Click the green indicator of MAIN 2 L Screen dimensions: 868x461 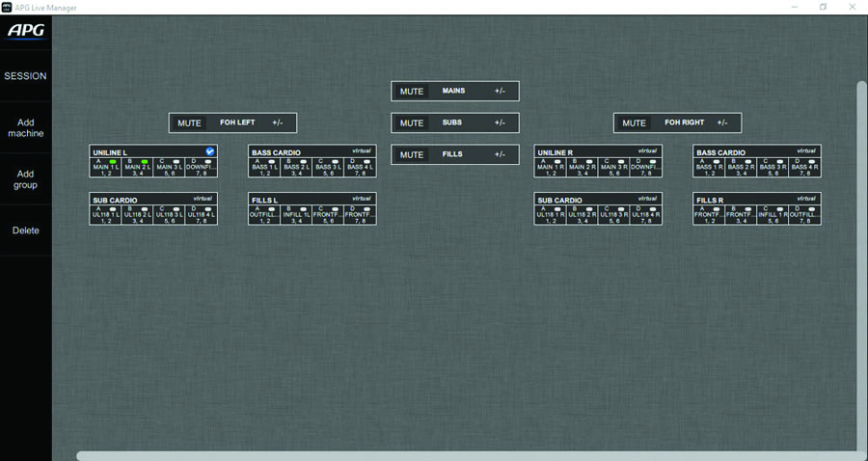pyautogui.click(x=145, y=162)
